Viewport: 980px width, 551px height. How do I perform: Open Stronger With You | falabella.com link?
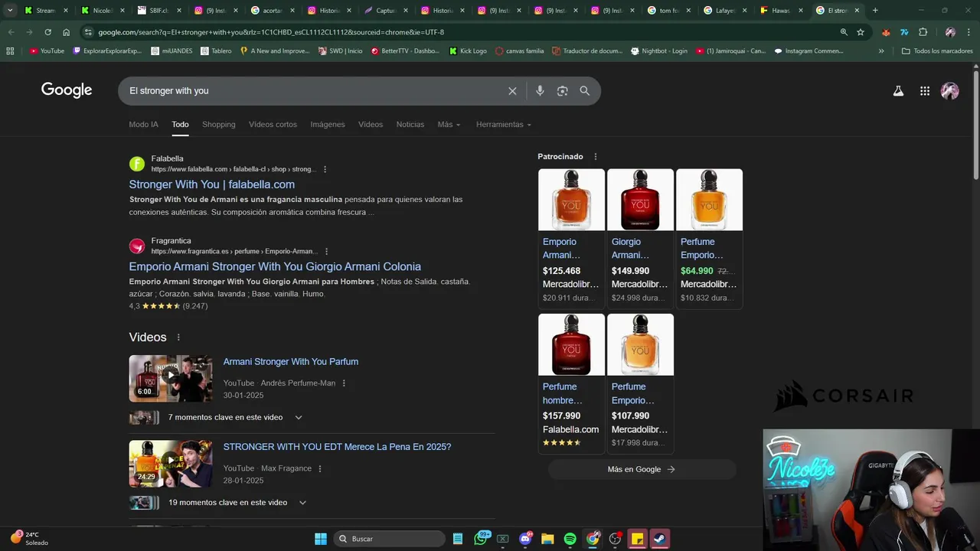pos(212,184)
